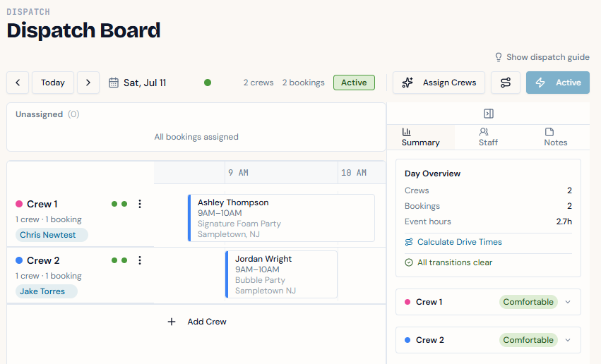Switch to the Summary tab
This screenshot has height=364, width=601.
tap(420, 137)
